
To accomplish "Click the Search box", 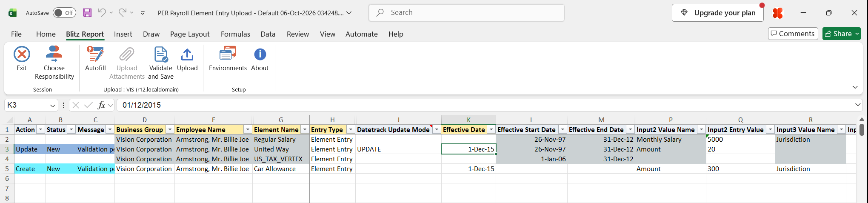I will pos(467,13).
